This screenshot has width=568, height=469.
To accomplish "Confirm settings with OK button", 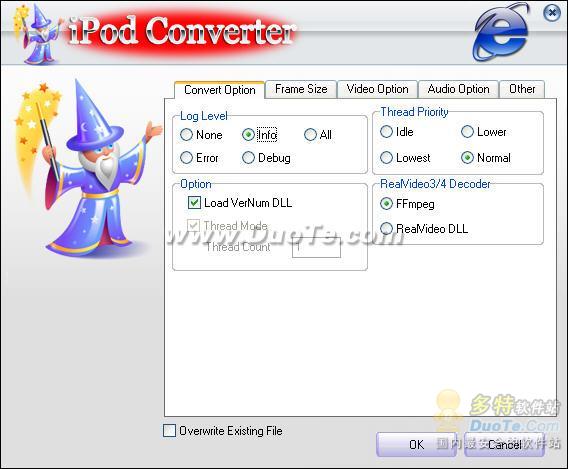I will tap(416, 444).
